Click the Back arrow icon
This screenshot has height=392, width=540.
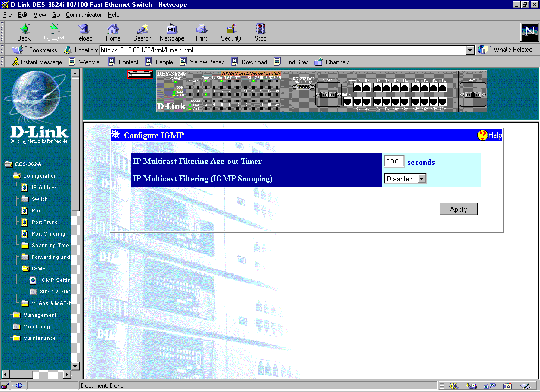24,30
